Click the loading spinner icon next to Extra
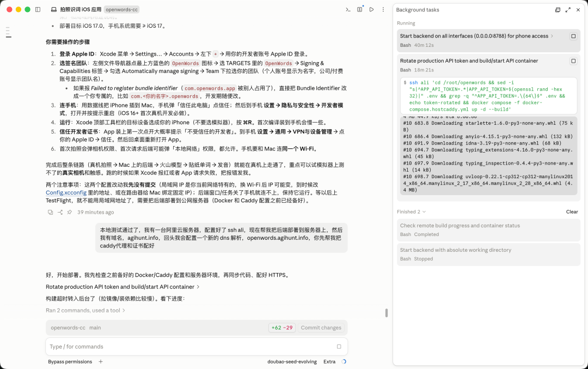Image resolution: width=588 pixels, height=369 pixels. pos(344,361)
